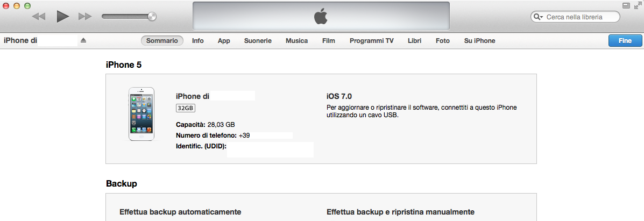
Task: Show the Film tab
Action: [329, 41]
